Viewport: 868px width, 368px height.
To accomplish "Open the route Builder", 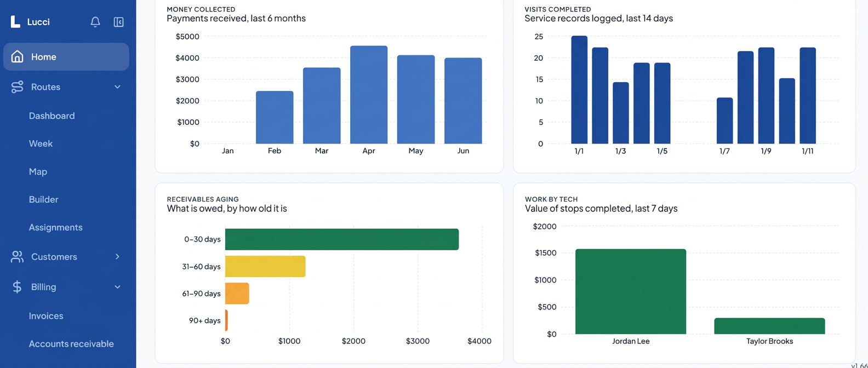I will point(43,199).
